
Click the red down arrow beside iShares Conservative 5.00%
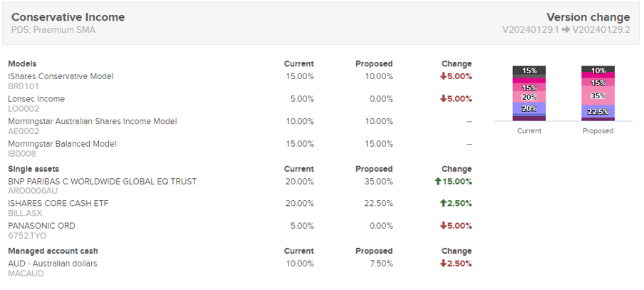point(443,76)
